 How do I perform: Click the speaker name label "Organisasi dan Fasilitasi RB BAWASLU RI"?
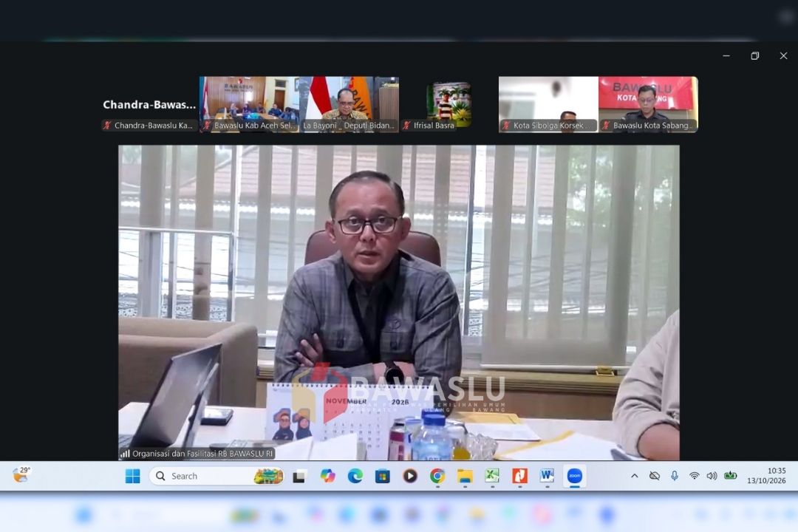tap(202, 454)
